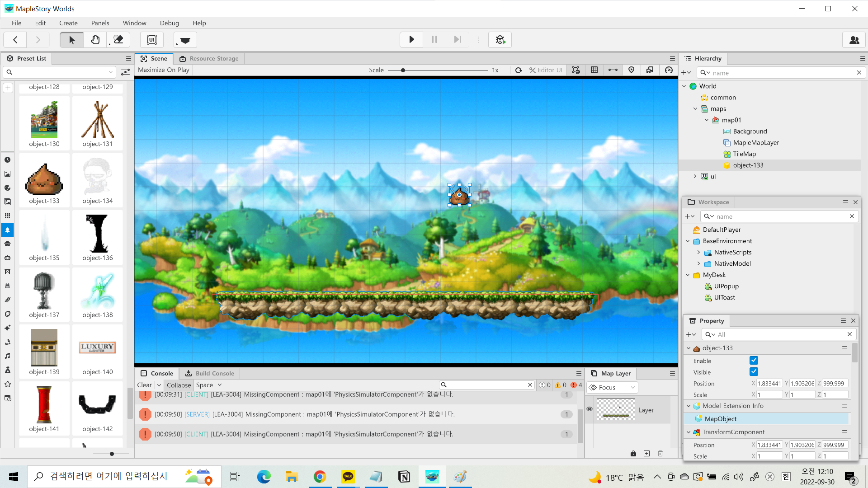Select TileMap in the Hierarchy
The height and width of the screenshot is (488, 868).
(x=744, y=154)
